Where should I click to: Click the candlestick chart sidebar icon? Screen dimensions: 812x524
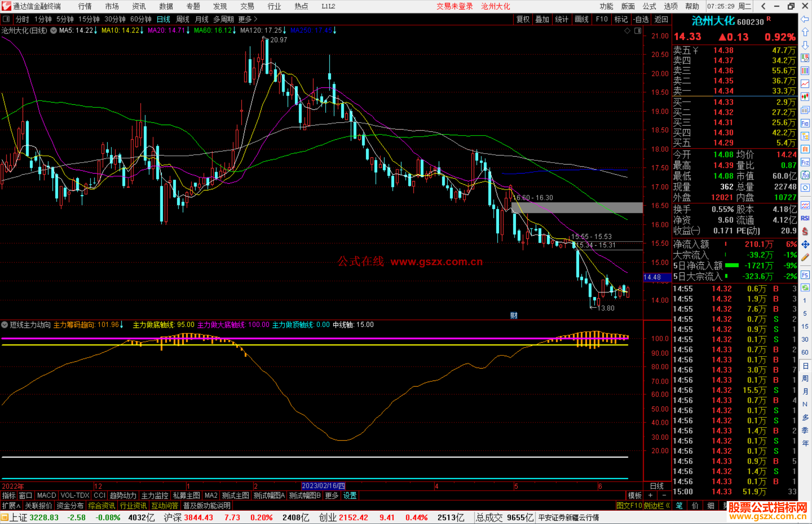(805, 97)
